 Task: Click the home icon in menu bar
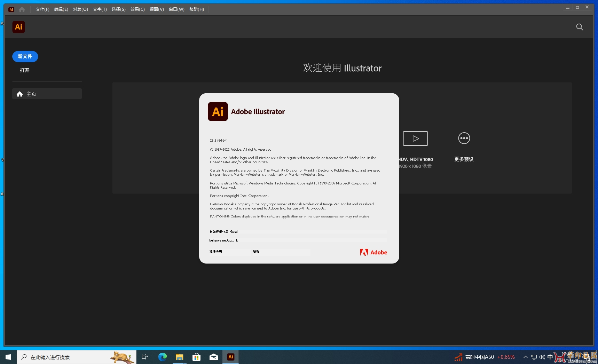click(22, 9)
